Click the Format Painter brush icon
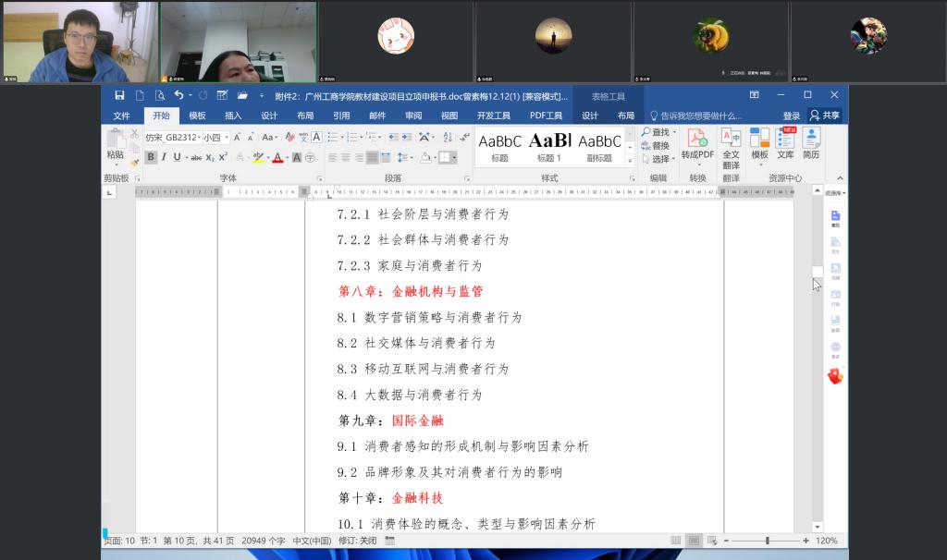The width and height of the screenshot is (947, 560). (134, 163)
